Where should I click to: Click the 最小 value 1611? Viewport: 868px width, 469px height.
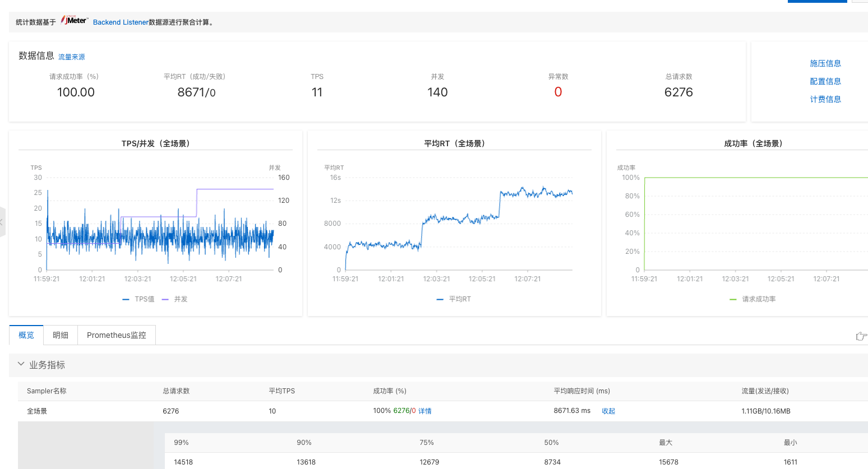tap(791, 462)
